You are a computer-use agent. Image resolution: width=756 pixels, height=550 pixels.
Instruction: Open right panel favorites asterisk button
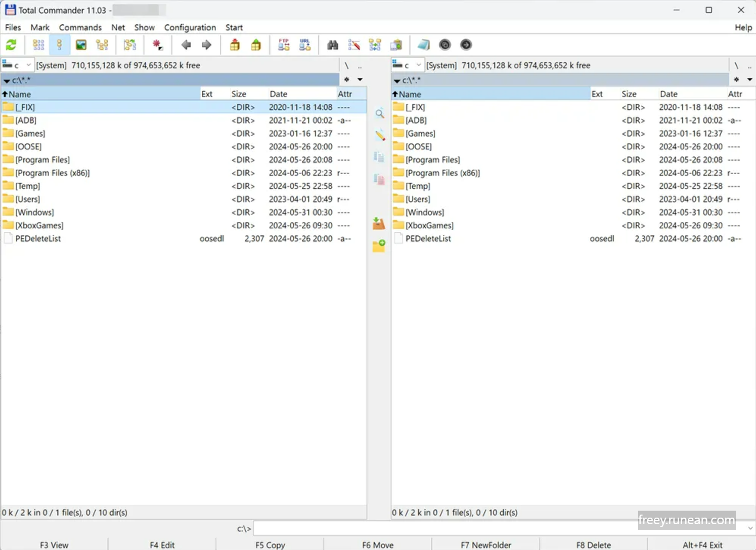coord(737,79)
